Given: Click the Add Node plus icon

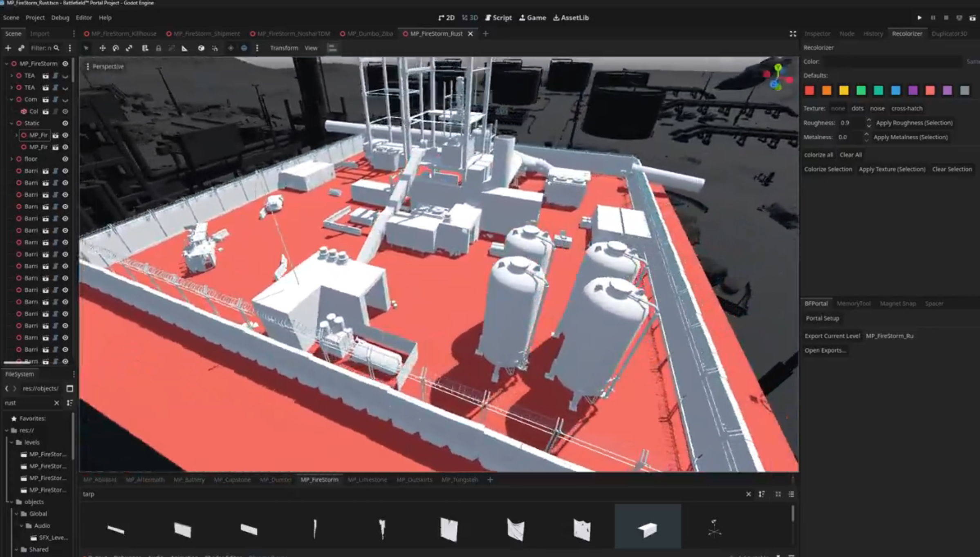Looking at the screenshot, I should point(8,48).
